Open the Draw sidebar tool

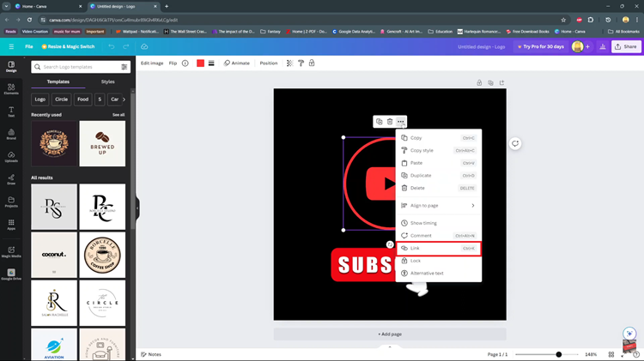pyautogui.click(x=11, y=179)
